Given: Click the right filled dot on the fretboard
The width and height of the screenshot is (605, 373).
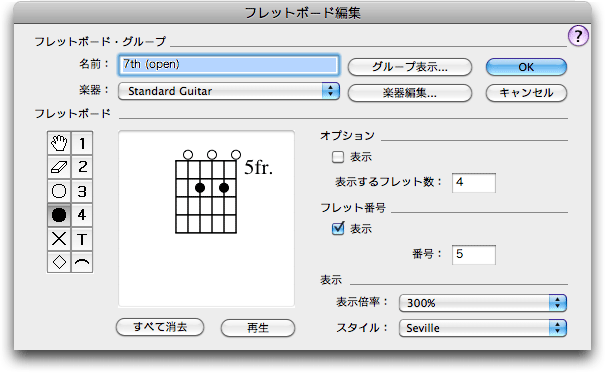Looking at the screenshot, I should point(224,188).
